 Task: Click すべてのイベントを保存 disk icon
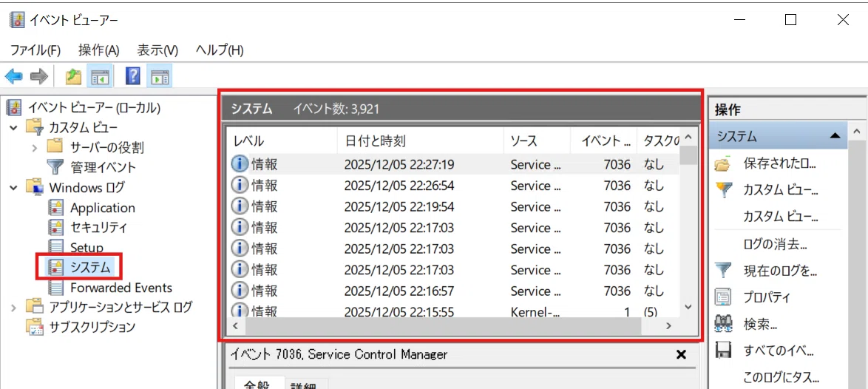coord(724,351)
